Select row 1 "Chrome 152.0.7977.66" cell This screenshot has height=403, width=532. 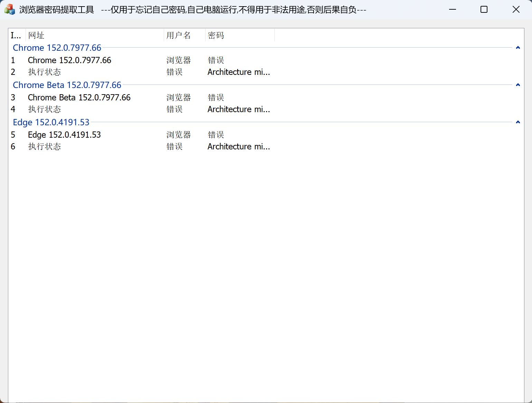click(69, 60)
